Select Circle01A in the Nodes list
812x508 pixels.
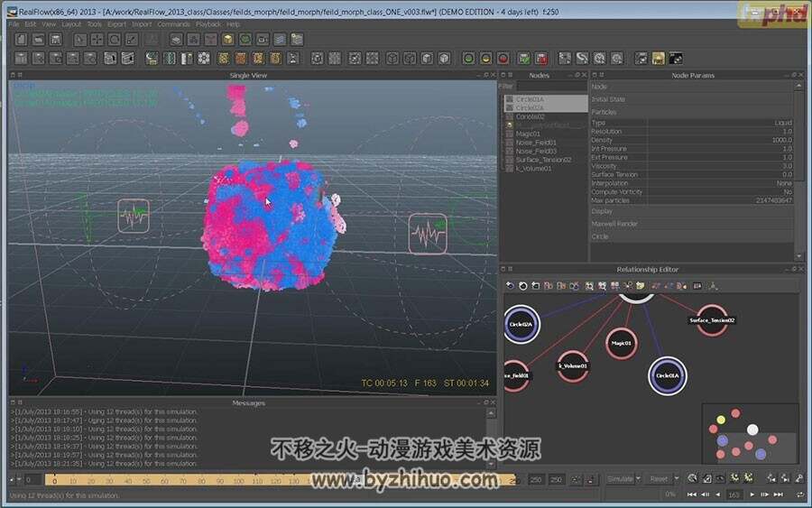click(x=547, y=99)
